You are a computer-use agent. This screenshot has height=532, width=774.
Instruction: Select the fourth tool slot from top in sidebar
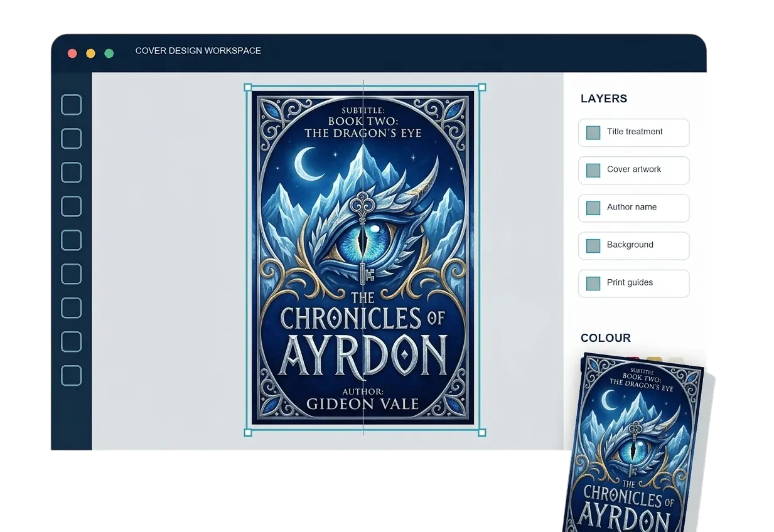(71, 206)
